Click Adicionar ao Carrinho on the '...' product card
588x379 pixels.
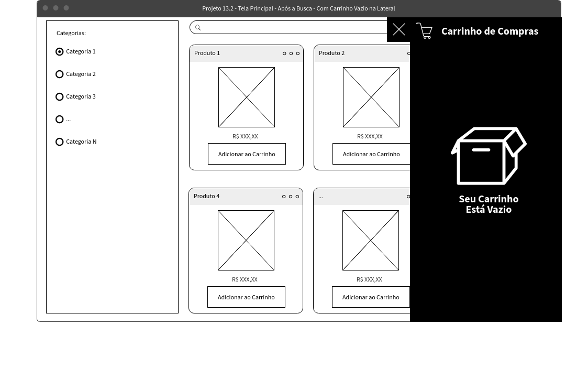point(371,297)
